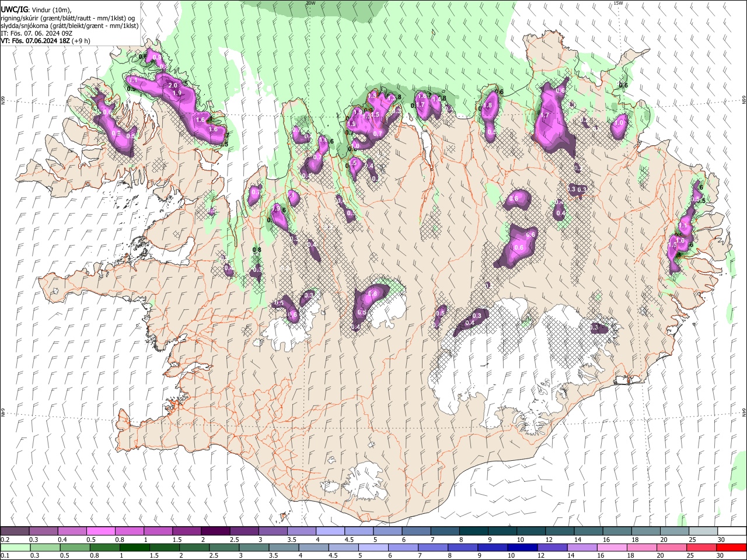Pick the bright pink 0.5–0.8 swatch in top legend

[x=100, y=531]
